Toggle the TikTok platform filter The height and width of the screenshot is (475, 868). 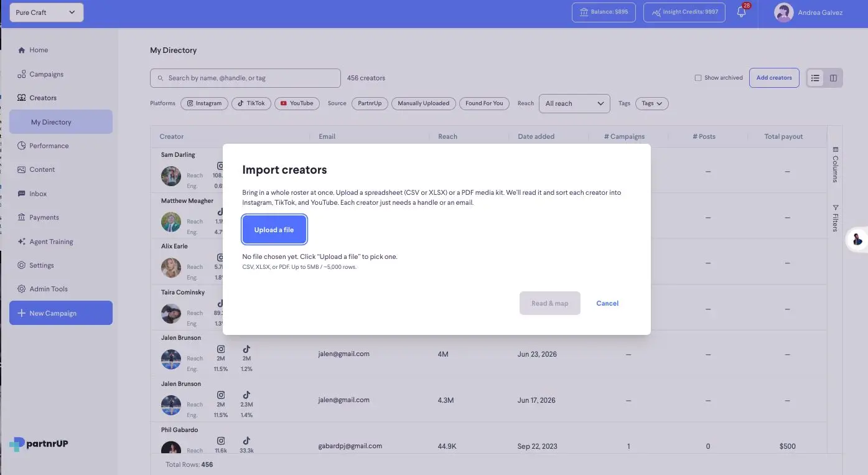(251, 103)
